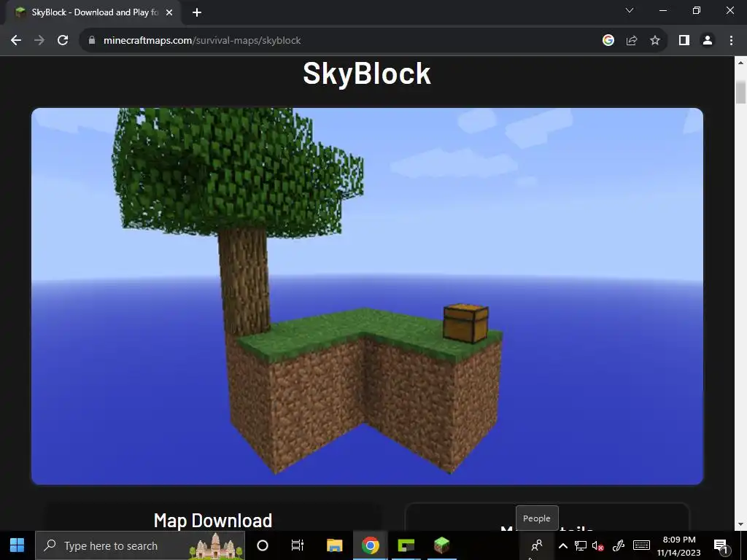Expand the tab search dropdown arrow

click(x=630, y=10)
